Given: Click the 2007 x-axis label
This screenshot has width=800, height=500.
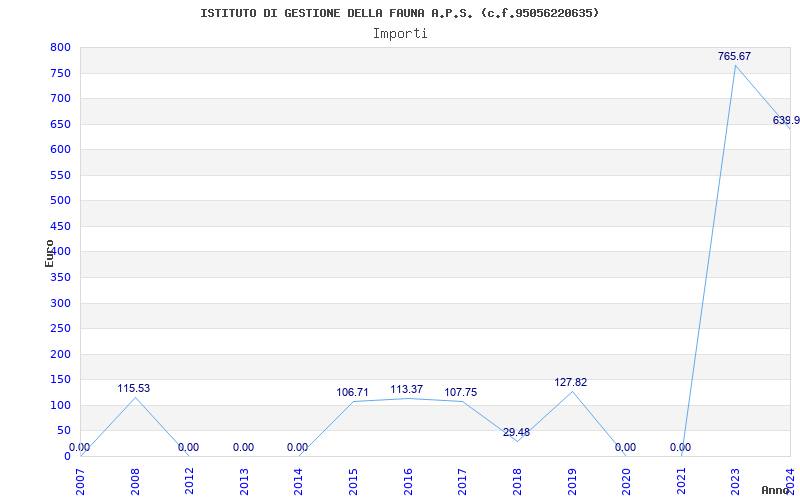Looking at the screenshot, I should [80, 482].
